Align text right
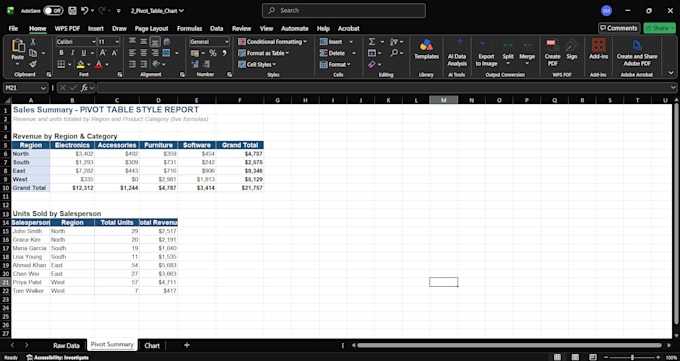 tap(155, 53)
